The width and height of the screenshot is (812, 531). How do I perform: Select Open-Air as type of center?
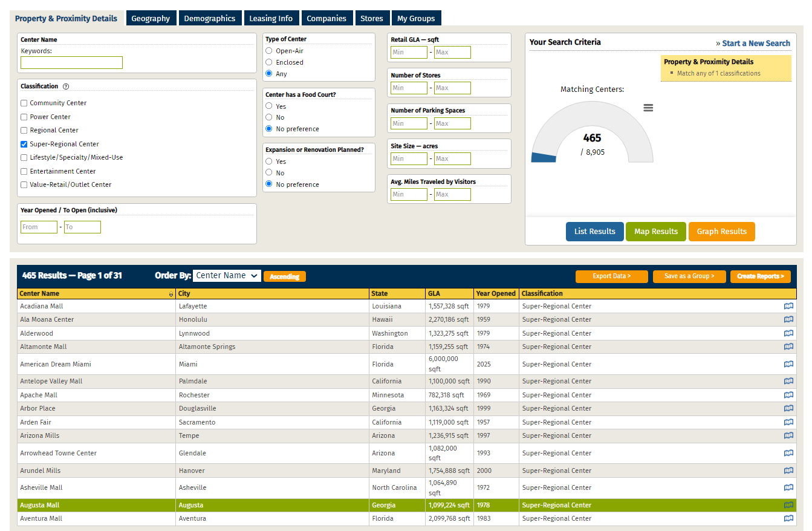tap(269, 51)
